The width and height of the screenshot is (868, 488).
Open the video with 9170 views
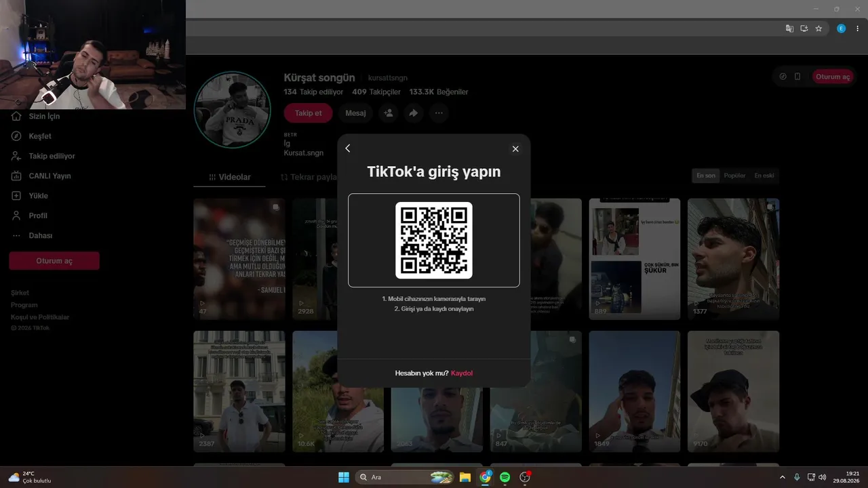[734, 391]
